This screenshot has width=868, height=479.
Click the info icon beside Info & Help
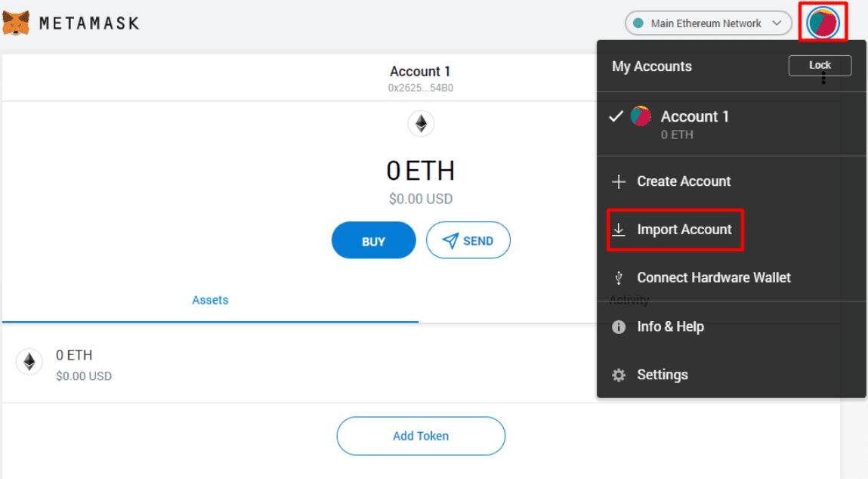coord(619,327)
